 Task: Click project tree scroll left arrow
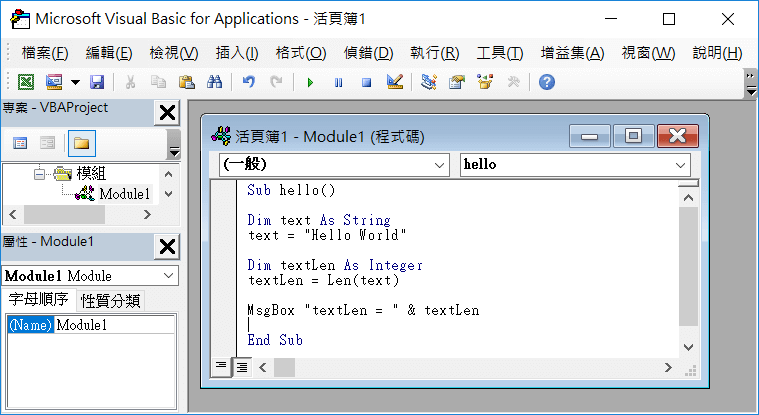point(13,215)
